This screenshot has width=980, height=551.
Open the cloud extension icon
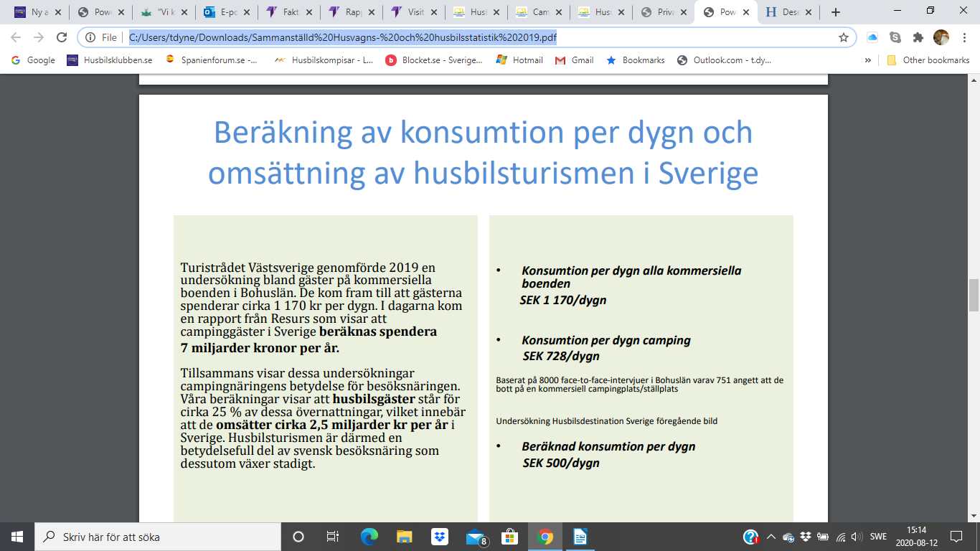click(872, 37)
